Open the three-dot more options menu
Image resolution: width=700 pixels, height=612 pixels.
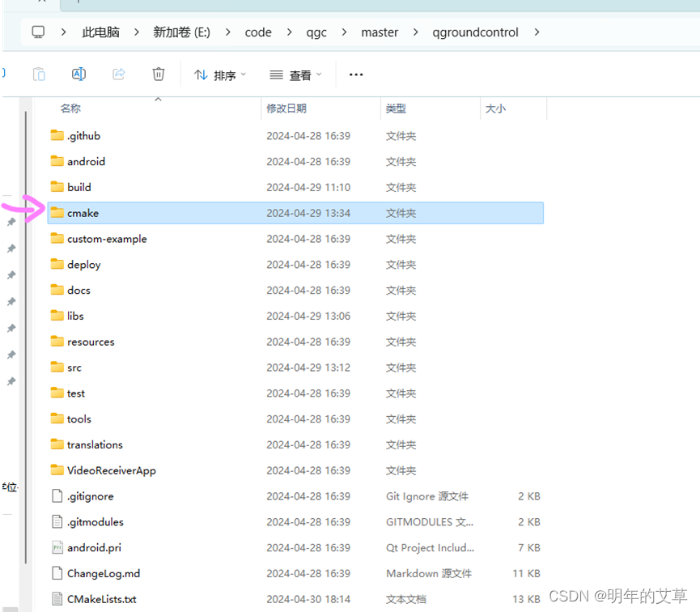point(356,74)
